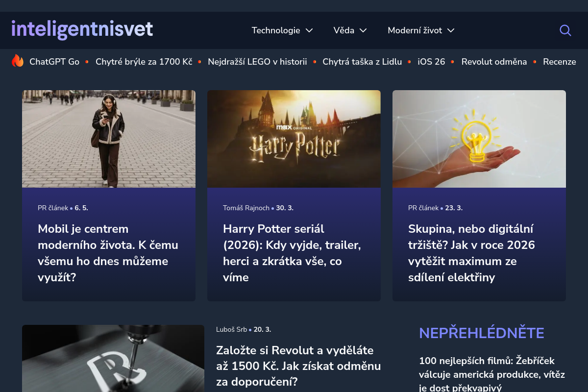
Task: Open the search magnifier icon
Action: (565, 30)
